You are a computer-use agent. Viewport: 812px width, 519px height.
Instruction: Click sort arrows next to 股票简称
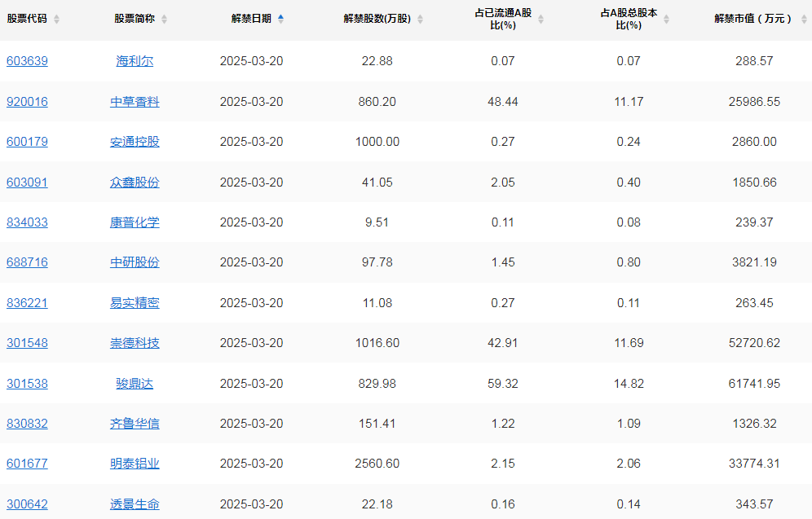coord(164,20)
